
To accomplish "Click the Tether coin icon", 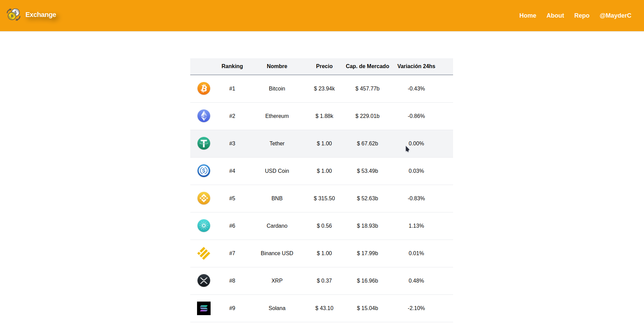I will pyautogui.click(x=204, y=143).
